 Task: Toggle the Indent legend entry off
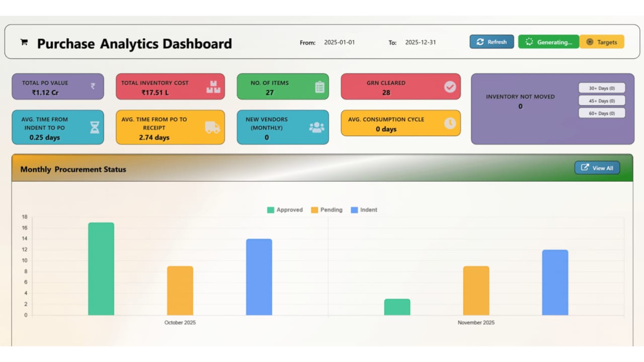coord(364,210)
